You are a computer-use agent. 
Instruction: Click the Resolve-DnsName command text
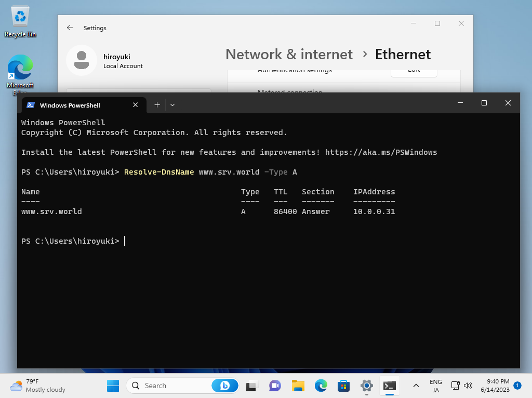click(x=159, y=172)
